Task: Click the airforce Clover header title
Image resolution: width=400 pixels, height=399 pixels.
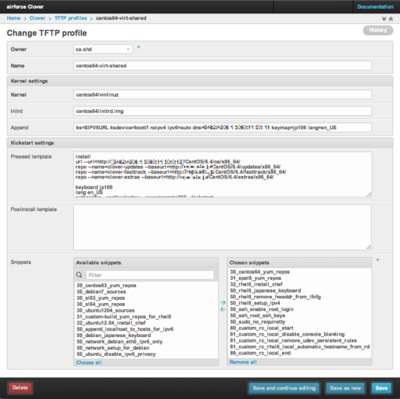Action: click(25, 7)
